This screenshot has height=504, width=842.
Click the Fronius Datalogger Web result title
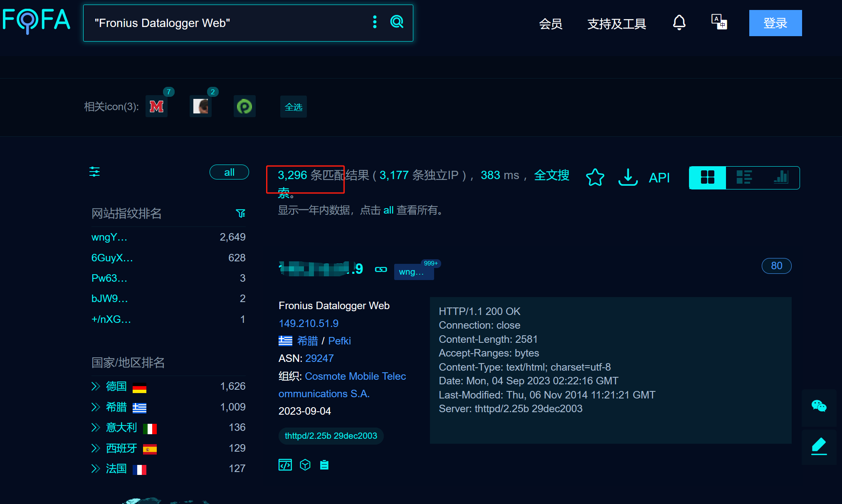click(x=334, y=306)
